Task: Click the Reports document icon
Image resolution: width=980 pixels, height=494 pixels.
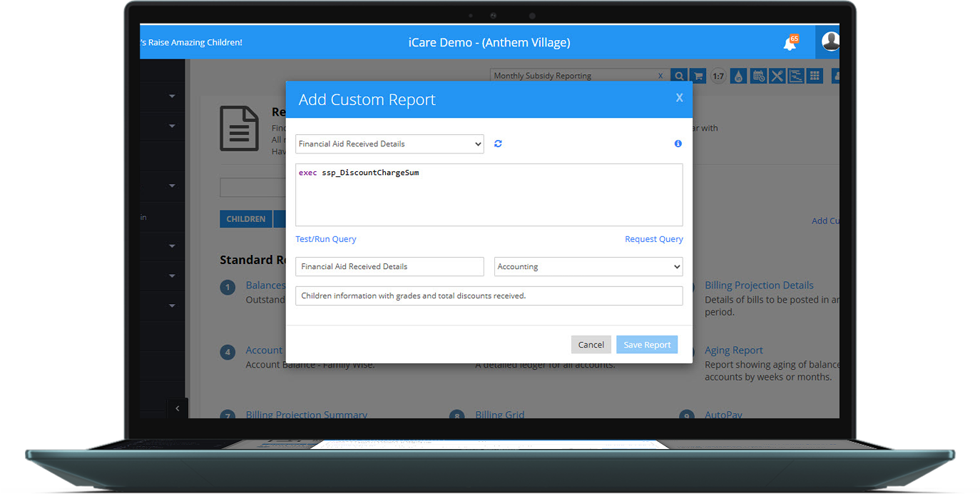Action: click(239, 128)
